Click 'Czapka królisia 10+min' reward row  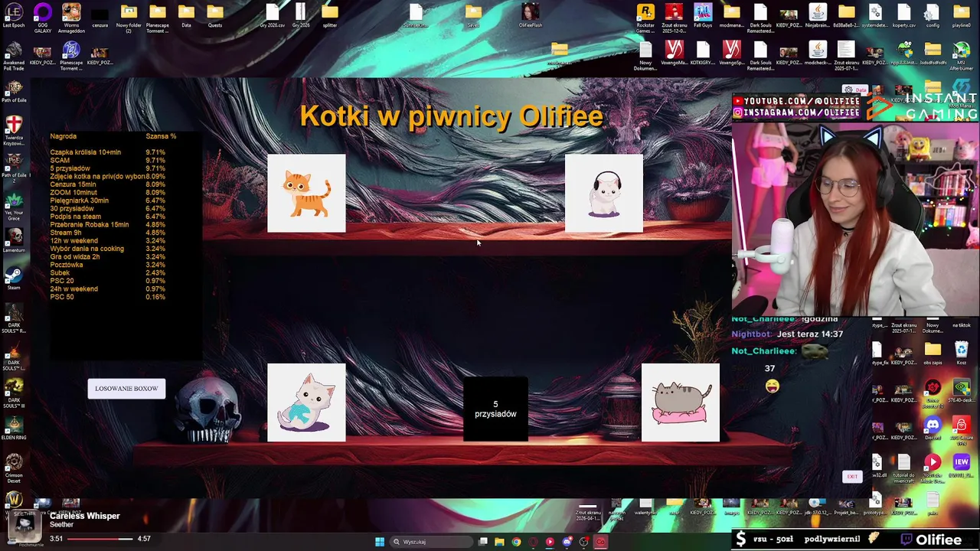(x=107, y=152)
